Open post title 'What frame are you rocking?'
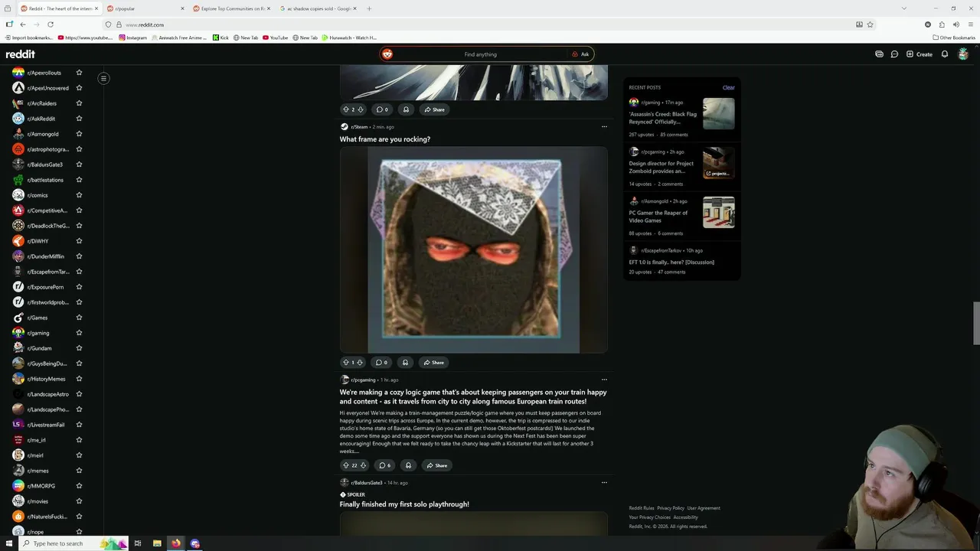The image size is (980, 551). [x=385, y=139]
